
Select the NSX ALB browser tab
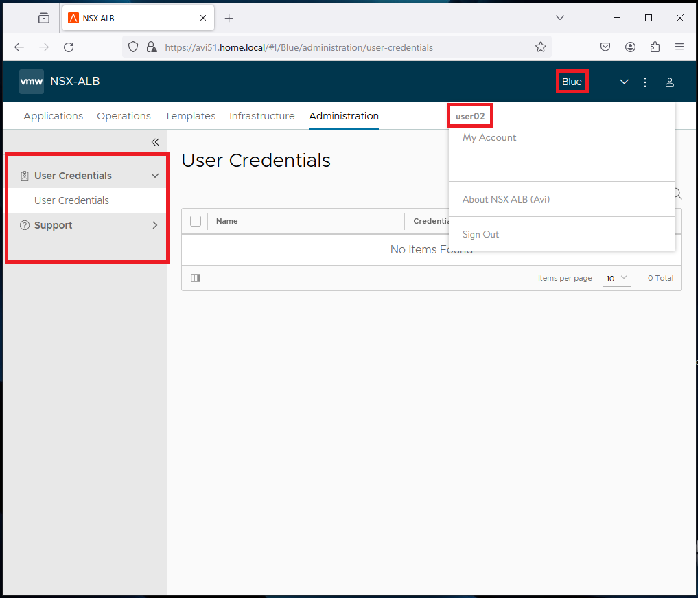(x=138, y=19)
